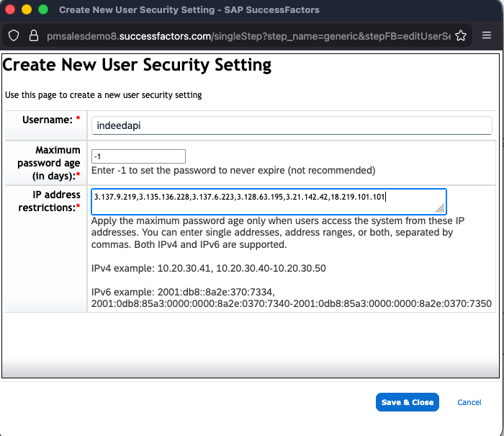Viewport: 504px width, 436px height.
Task: Click the 'IPv6 example' text line
Action: coord(291,298)
